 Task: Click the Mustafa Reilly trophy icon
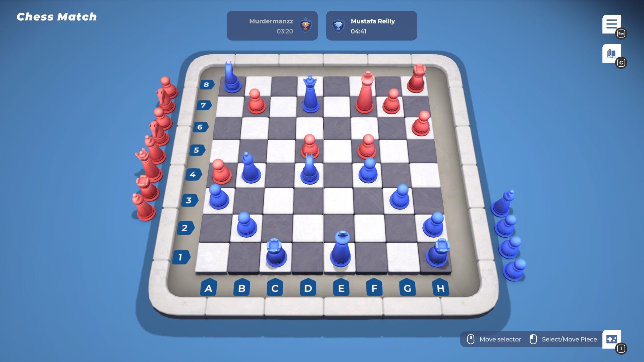click(338, 25)
